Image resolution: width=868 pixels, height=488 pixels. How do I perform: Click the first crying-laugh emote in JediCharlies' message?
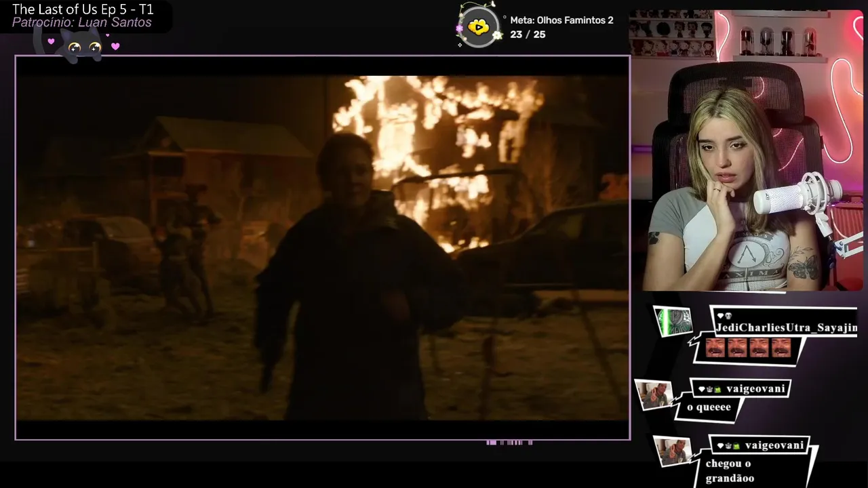point(714,348)
